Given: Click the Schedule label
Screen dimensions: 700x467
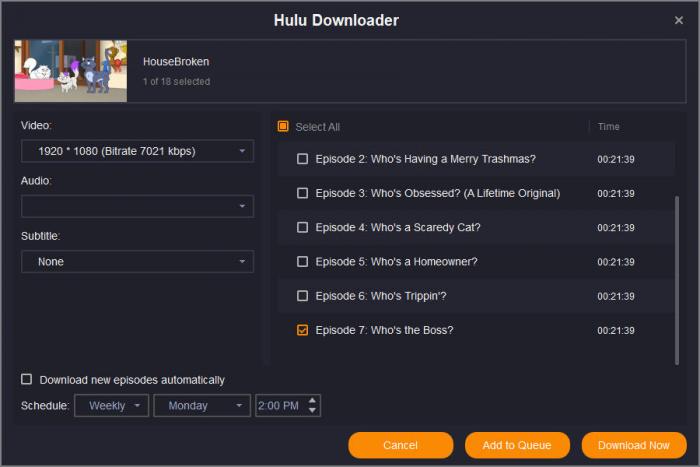Looking at the screenshot, I should coord(45,406).
